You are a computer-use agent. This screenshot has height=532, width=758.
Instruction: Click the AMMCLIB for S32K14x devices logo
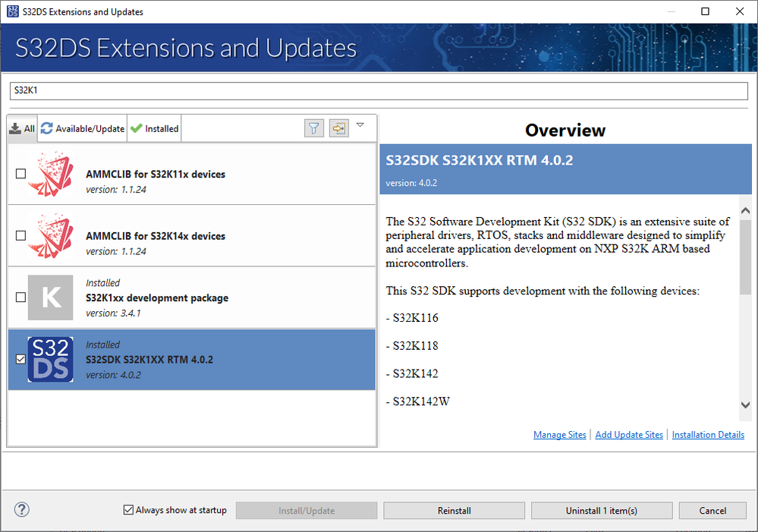51,235
